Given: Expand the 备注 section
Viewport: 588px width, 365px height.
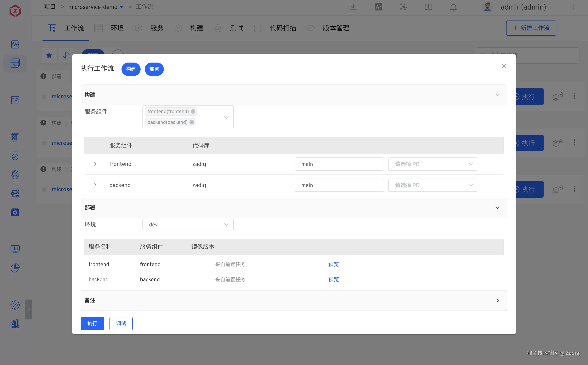Looking at the screenshot, I should tap(497, 300).
